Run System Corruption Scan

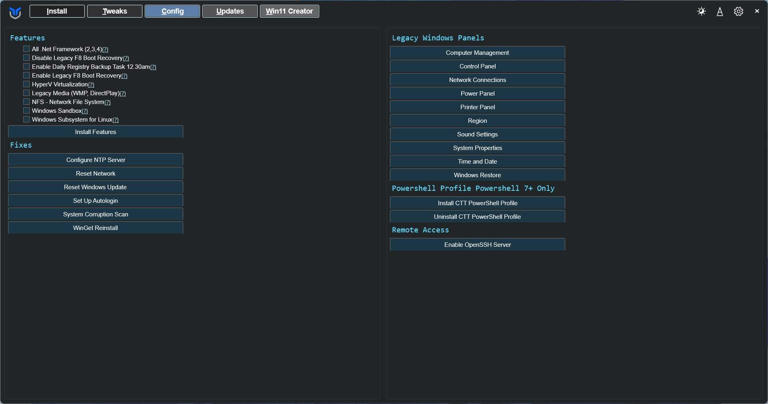click(x=96, y=214)
